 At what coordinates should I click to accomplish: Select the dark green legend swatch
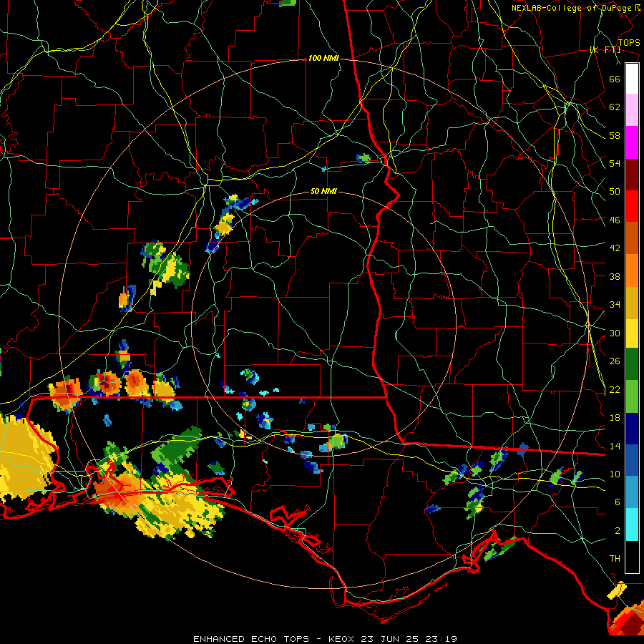[x=632, y=364]
